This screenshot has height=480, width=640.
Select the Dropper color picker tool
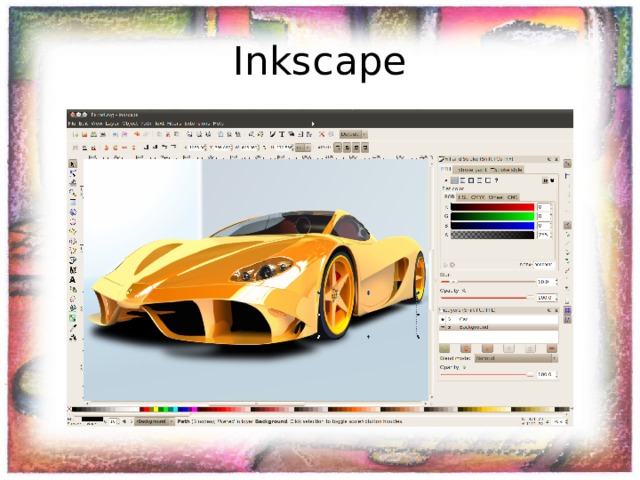(x=73, y=328)
